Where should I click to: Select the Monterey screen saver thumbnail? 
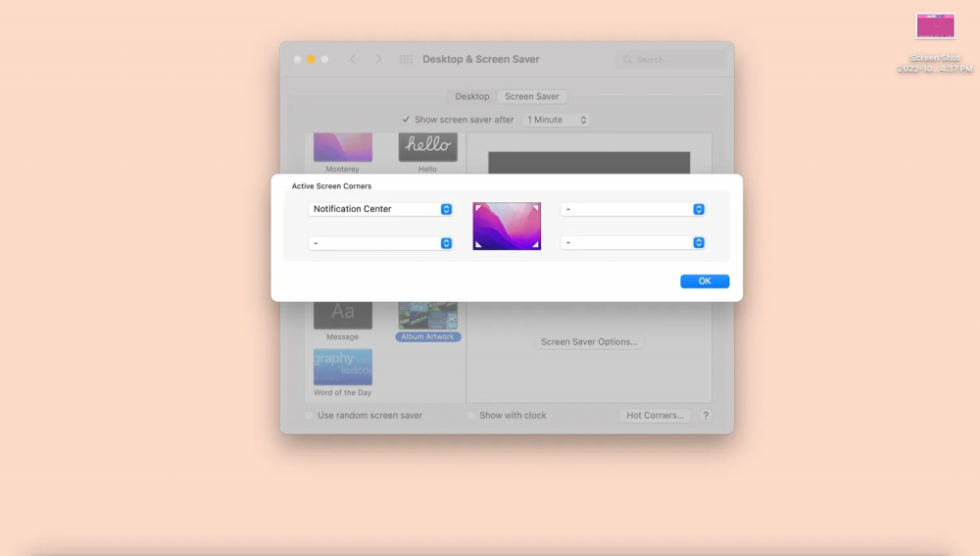tap(342, 148)
